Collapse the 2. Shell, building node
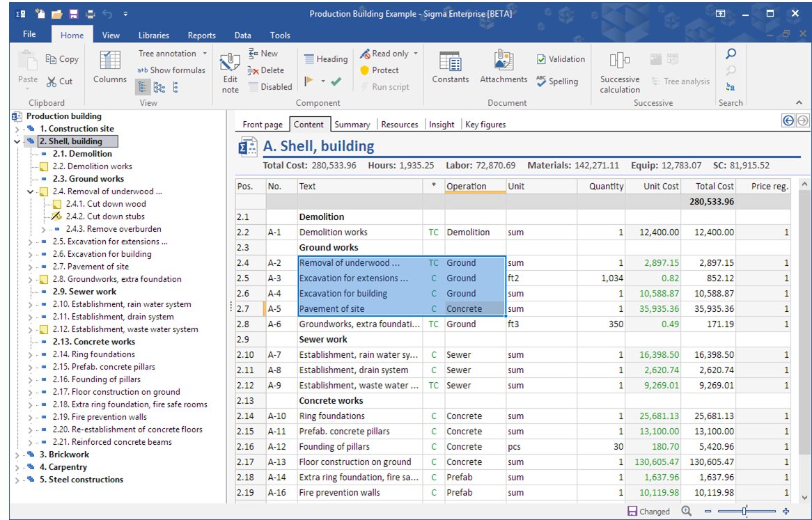This screenshot has height=520, width=812. (17, 141)
